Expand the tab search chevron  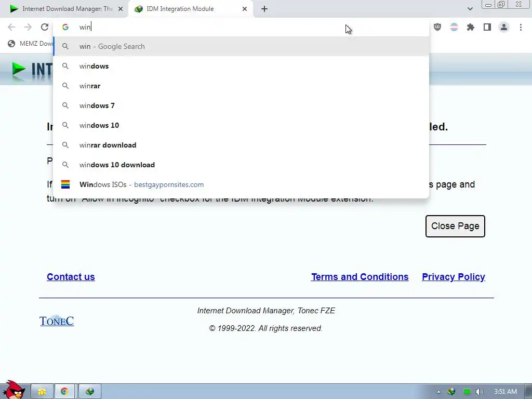(x=470, y=9)
